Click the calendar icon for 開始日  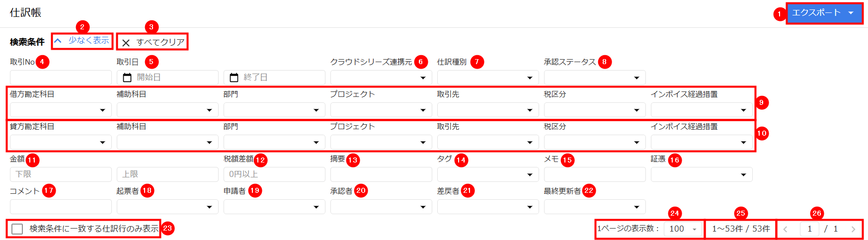click(x=127, y=78)
